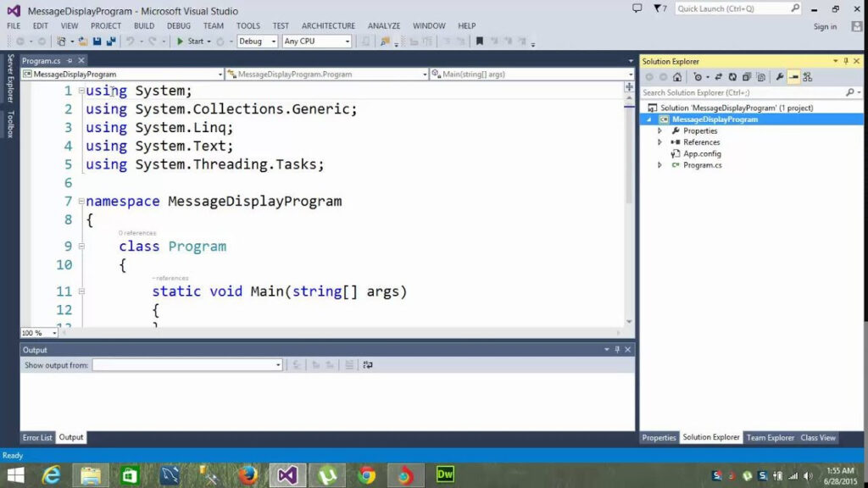Click the Save icon in the toolbar
The height and width of the screenshot is (488, 868).
pyautogui.click(x=97, y=42)
